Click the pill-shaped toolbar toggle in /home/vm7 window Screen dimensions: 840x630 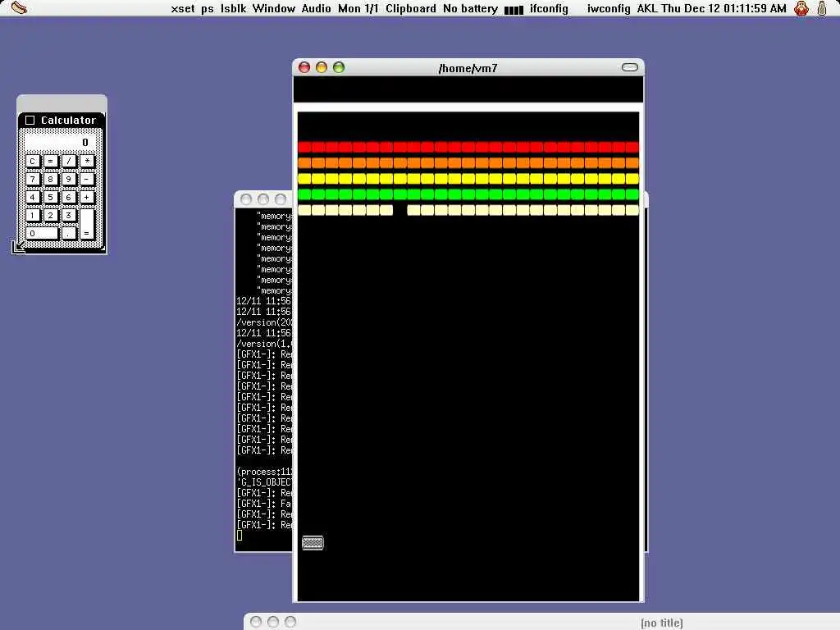[x=629, y=67]
